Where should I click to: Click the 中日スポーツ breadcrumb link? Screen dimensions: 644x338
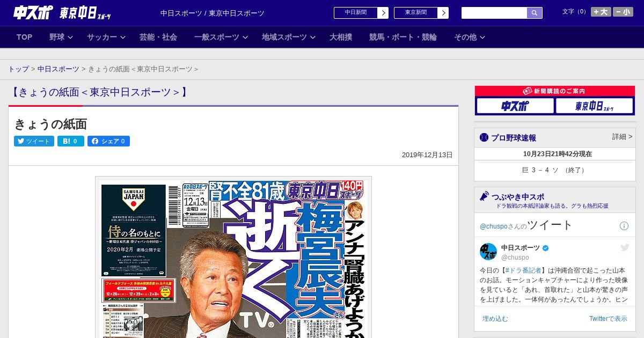coord(58,69)
